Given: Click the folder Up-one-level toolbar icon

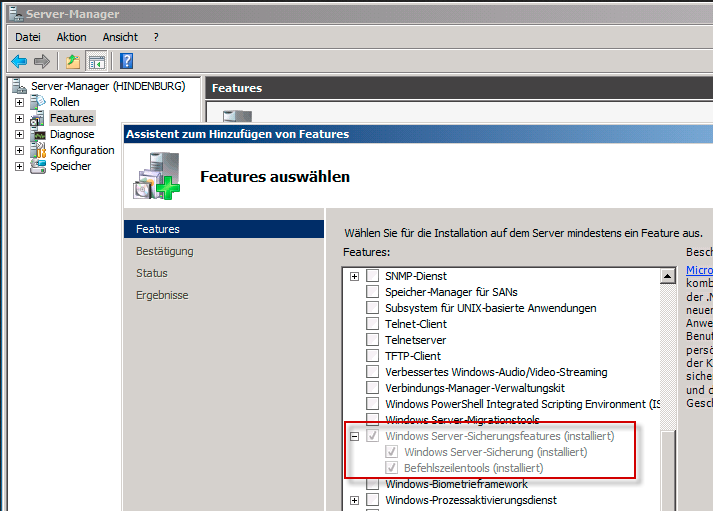Looking at the screenshot, I should click(73, 61).
